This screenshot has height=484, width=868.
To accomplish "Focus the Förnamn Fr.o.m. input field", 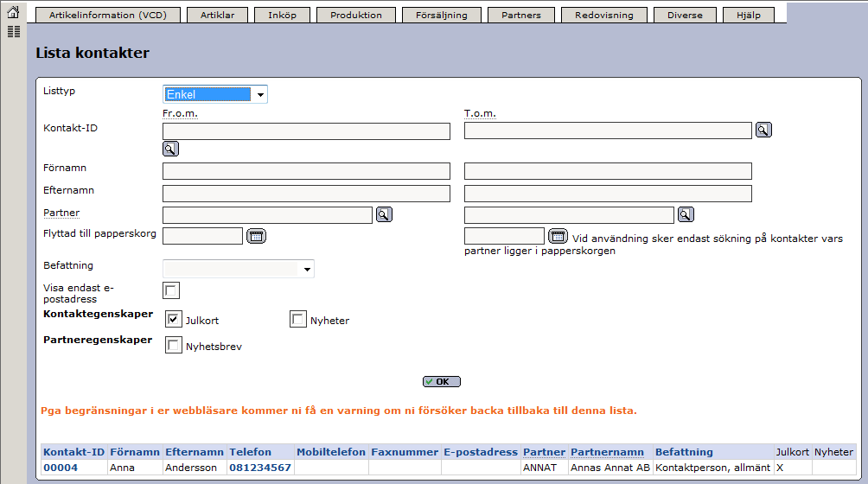I will [x=306, y=171].
